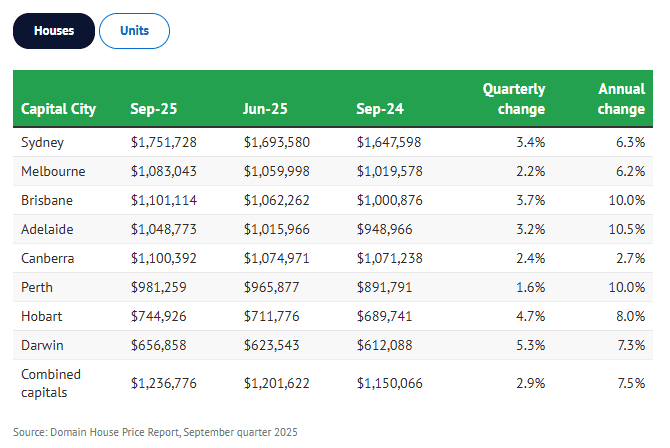Click the Domain House Price Report source text

155,432
